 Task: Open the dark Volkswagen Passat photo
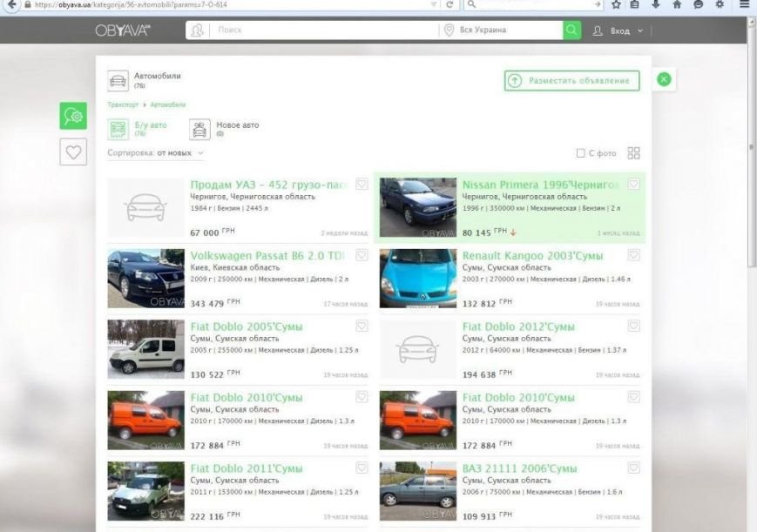(x=145, y=279)
